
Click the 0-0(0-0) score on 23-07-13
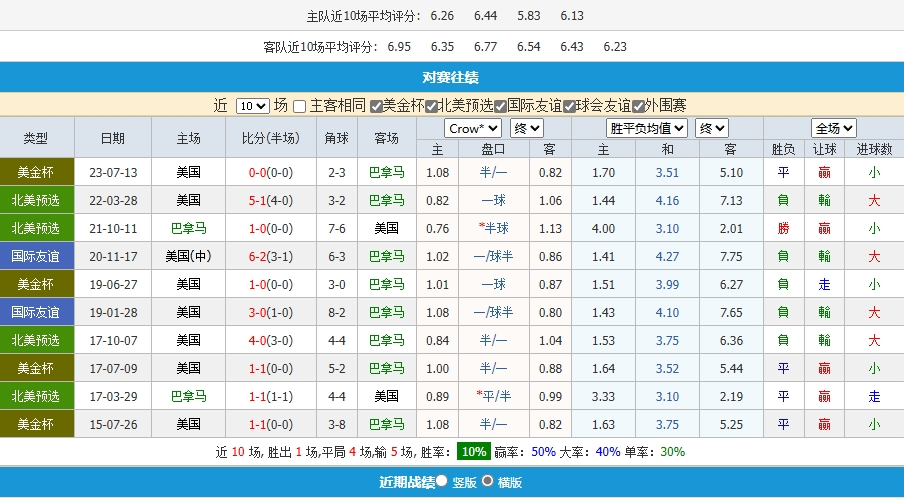270,172
